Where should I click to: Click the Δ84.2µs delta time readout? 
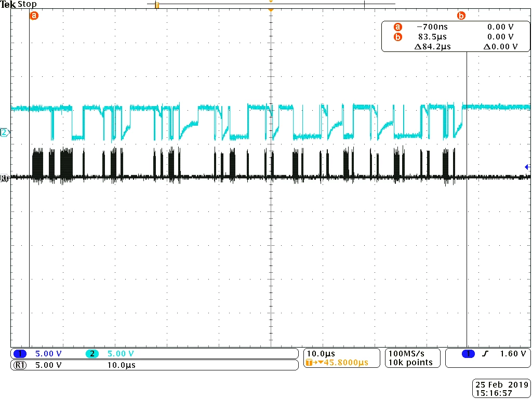coord(433,47)
